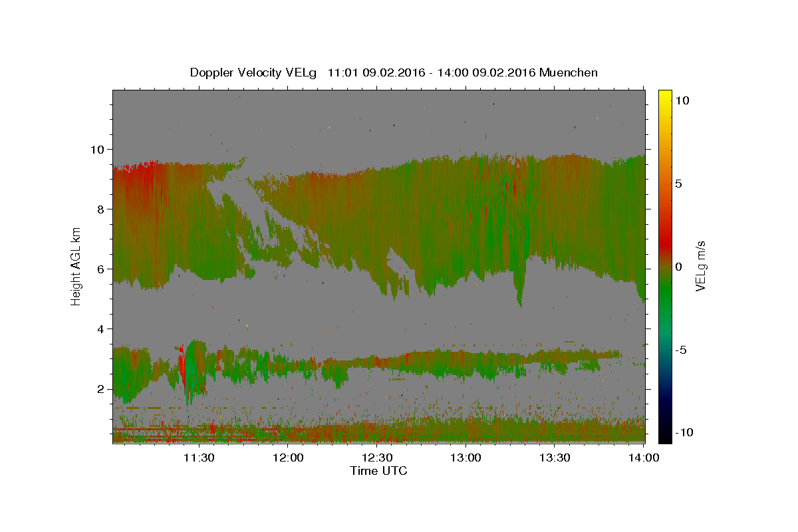Screen dimensions: 798x532
Task: Click the Time UTC axis title
Action: click(378, 471)
